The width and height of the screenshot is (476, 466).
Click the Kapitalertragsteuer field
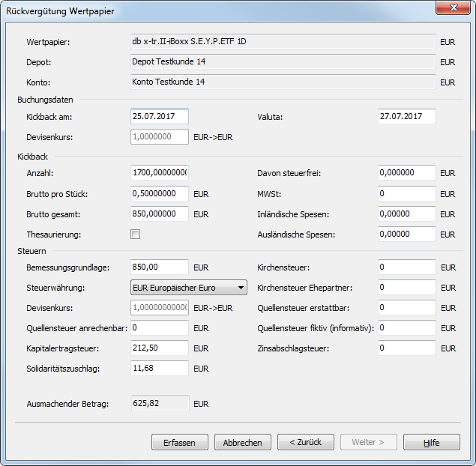[x=159, y=348]
